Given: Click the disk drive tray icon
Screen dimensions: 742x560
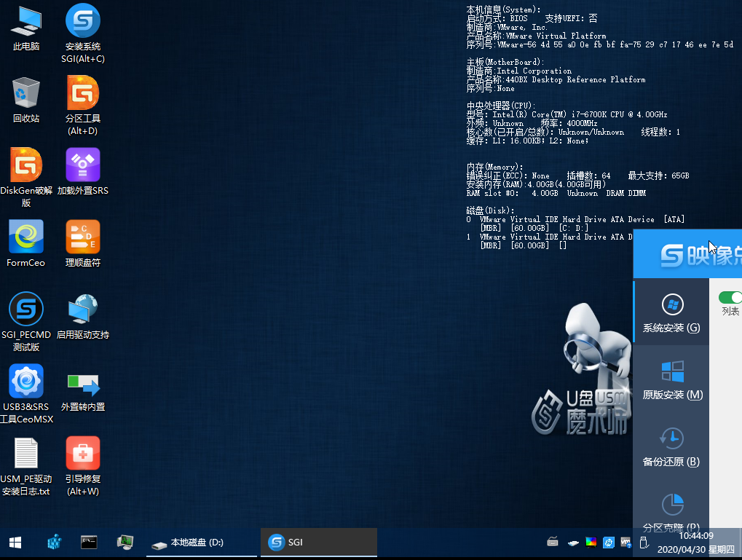Looking at the screenshot, I should (573, 543).
